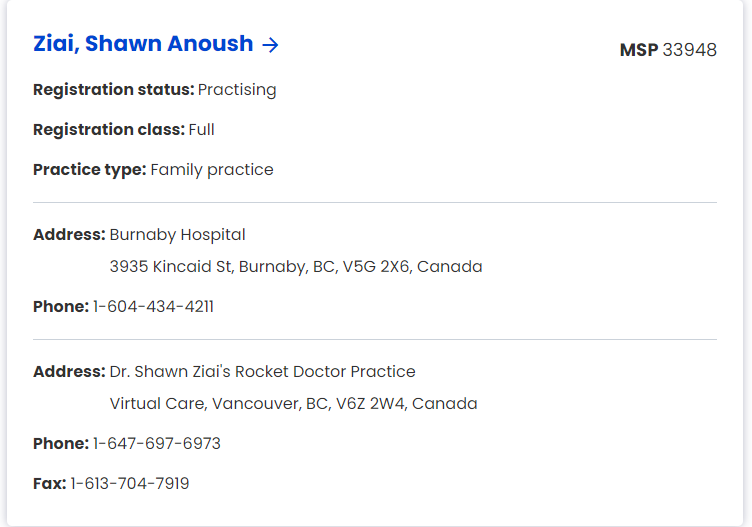Select the Registration status Practising text
The height and width of the screenshot is (527, 752).
click(x=237, y=90)
